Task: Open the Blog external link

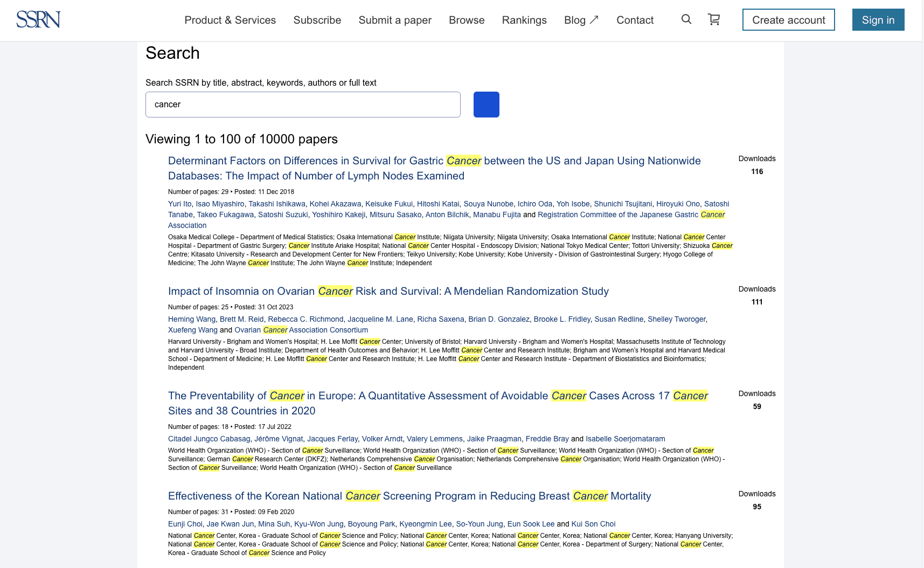Action: [580, 20]
